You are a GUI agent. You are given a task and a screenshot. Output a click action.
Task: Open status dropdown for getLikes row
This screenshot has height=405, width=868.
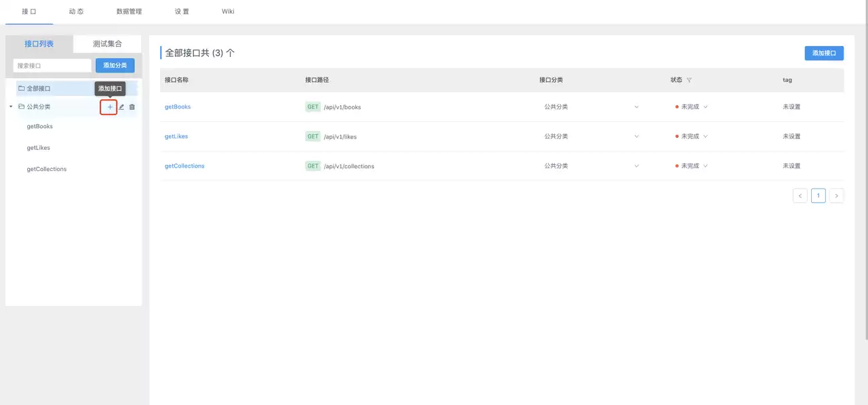[705, 136]
